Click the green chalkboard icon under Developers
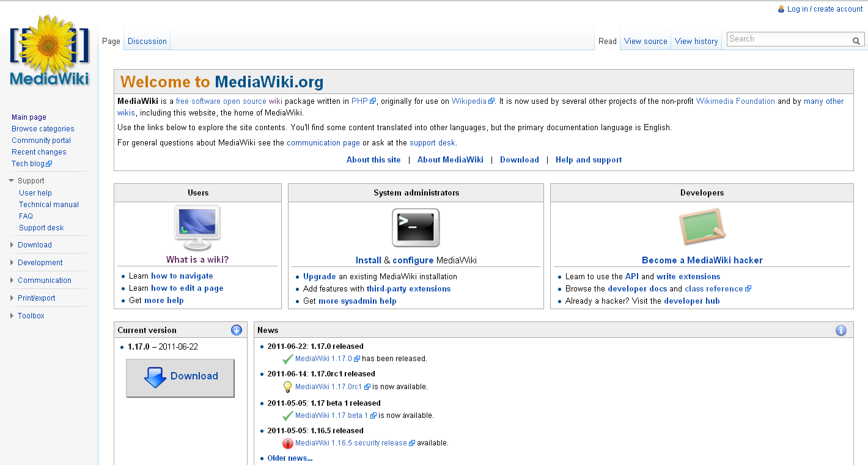The height and width of the screenshot is (465, 868). coord(702,226)
